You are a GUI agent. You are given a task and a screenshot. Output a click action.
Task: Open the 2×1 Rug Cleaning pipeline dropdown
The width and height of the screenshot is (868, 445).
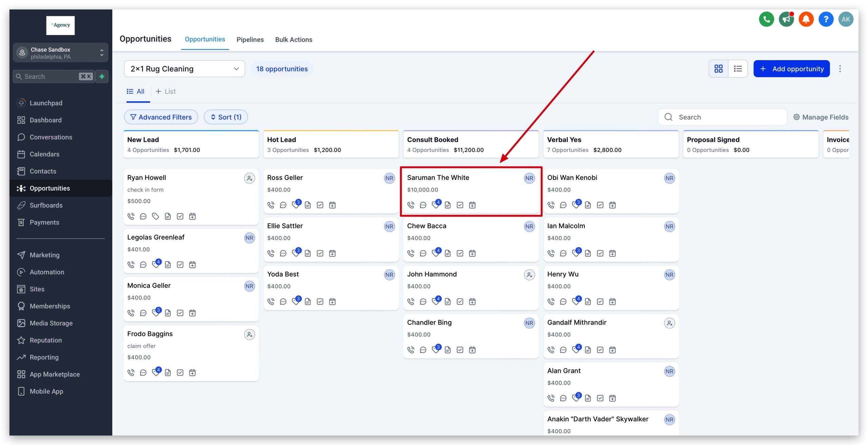click(184, 68)
